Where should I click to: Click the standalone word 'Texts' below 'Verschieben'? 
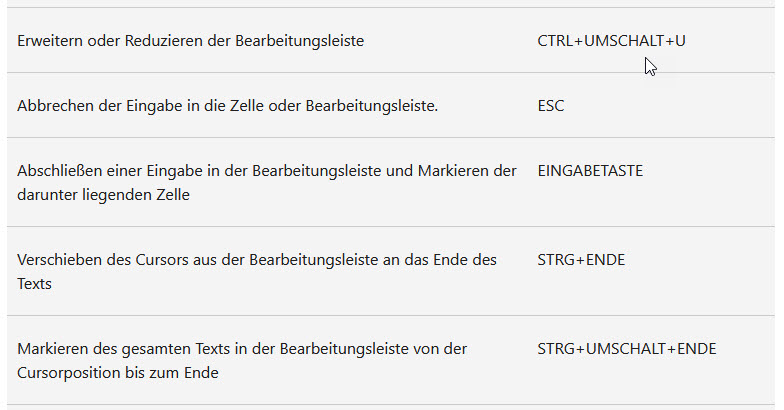tap(35, 283)
